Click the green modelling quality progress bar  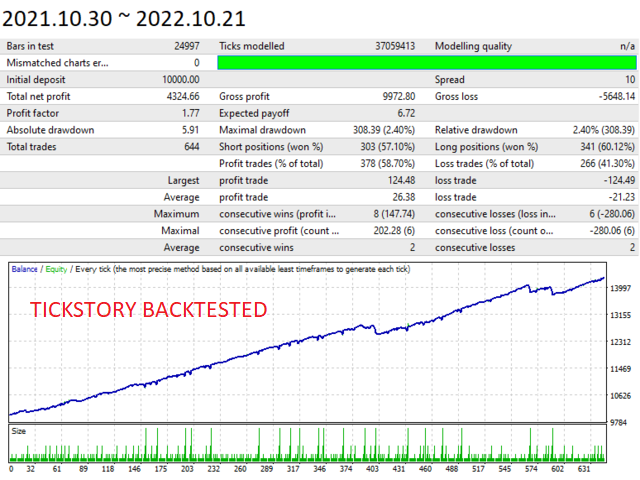tap(427, 63)
